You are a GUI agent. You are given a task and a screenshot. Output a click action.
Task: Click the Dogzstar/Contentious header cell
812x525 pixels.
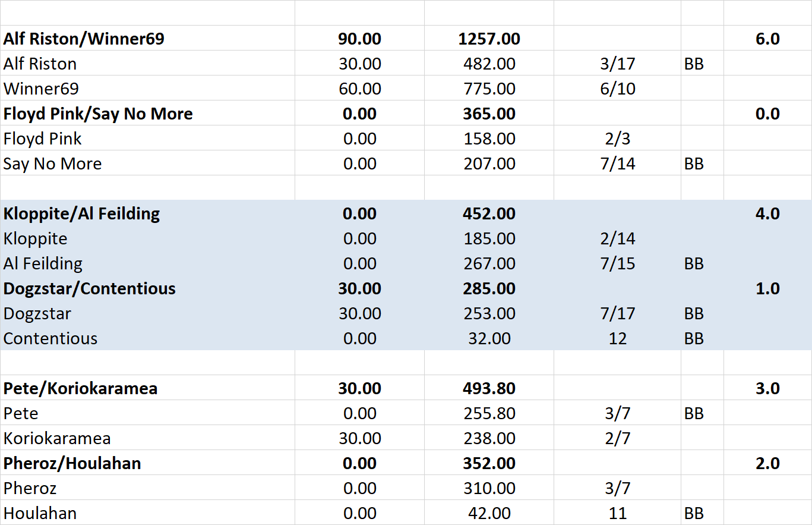coord(147,288)
